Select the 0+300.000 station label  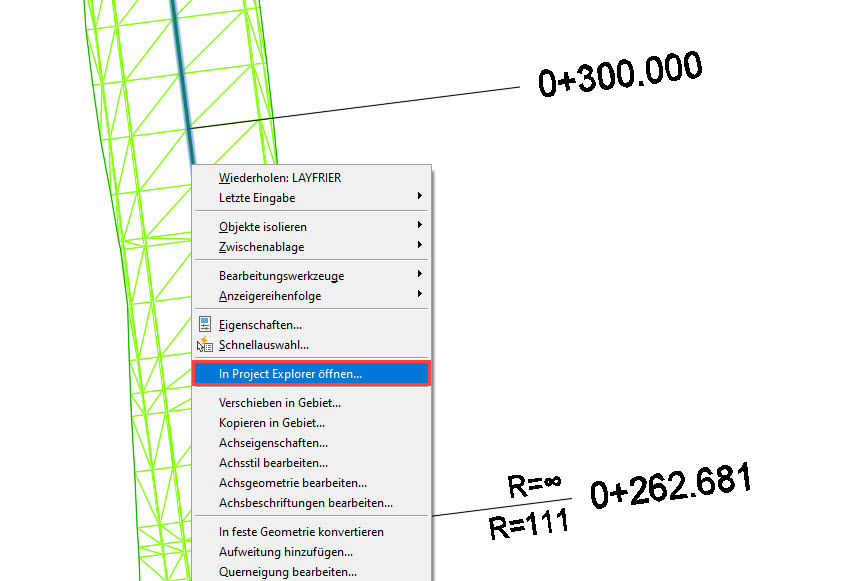tap(620, 75)
